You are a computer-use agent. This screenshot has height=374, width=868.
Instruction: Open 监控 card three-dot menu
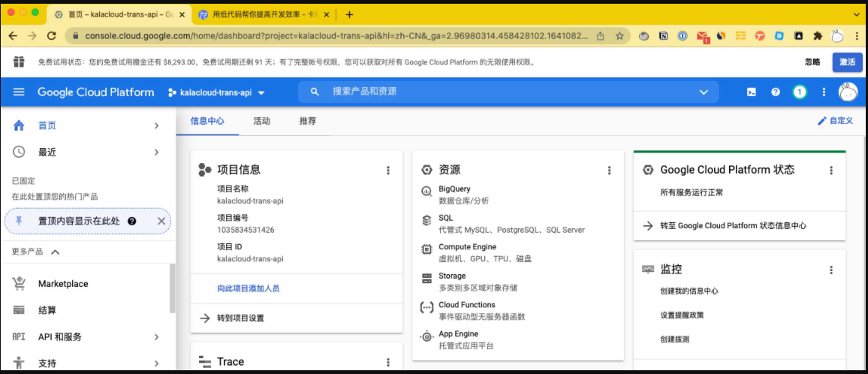(x=831, y=270)
